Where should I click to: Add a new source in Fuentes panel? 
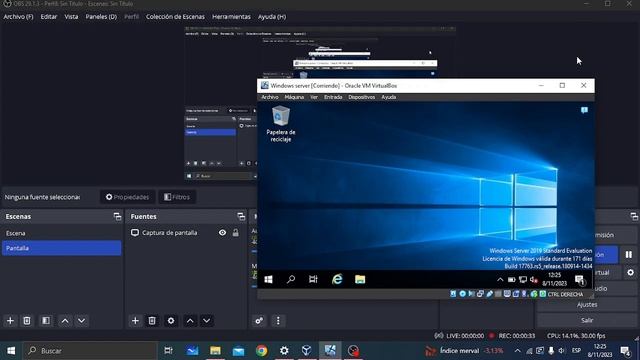coord(135,321)
